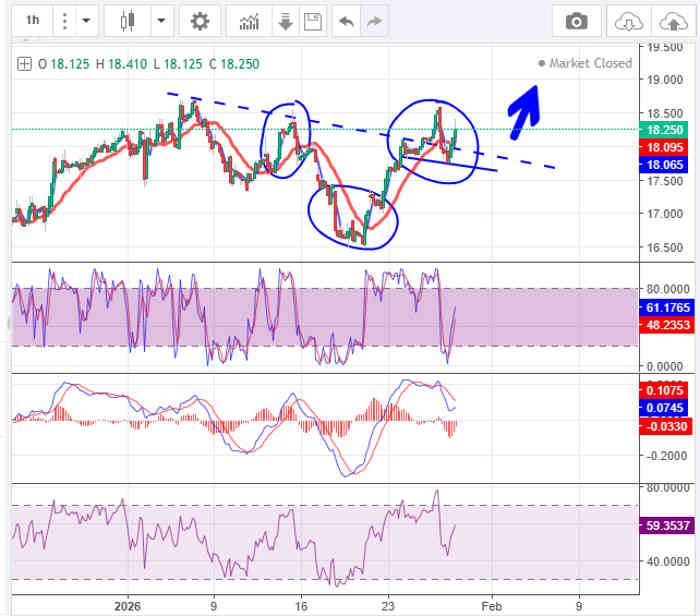700x616 pixels.
Task: Open the 1h timeframe selector
Action: coord(33,20)
